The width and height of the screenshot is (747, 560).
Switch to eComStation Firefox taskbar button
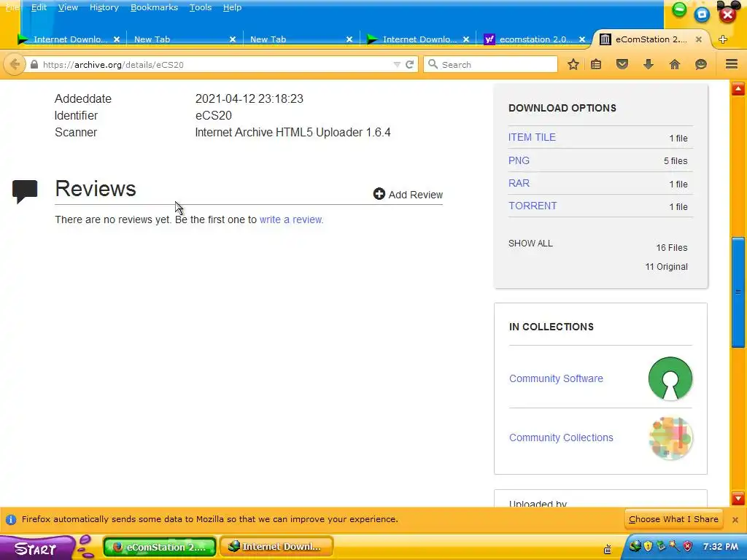pyautogui.click(x=160, y=547)
